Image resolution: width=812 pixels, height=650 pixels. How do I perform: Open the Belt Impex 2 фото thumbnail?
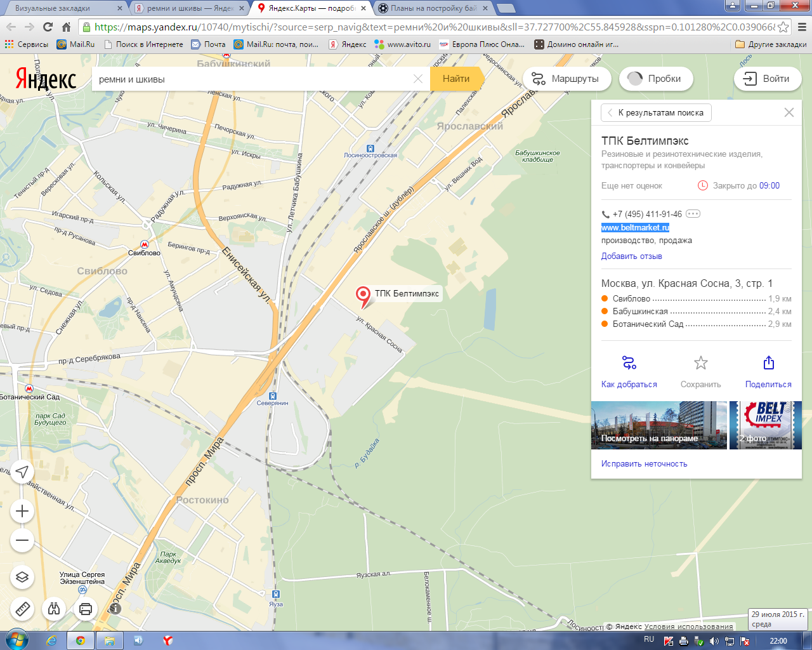click(x=766, y=425)
